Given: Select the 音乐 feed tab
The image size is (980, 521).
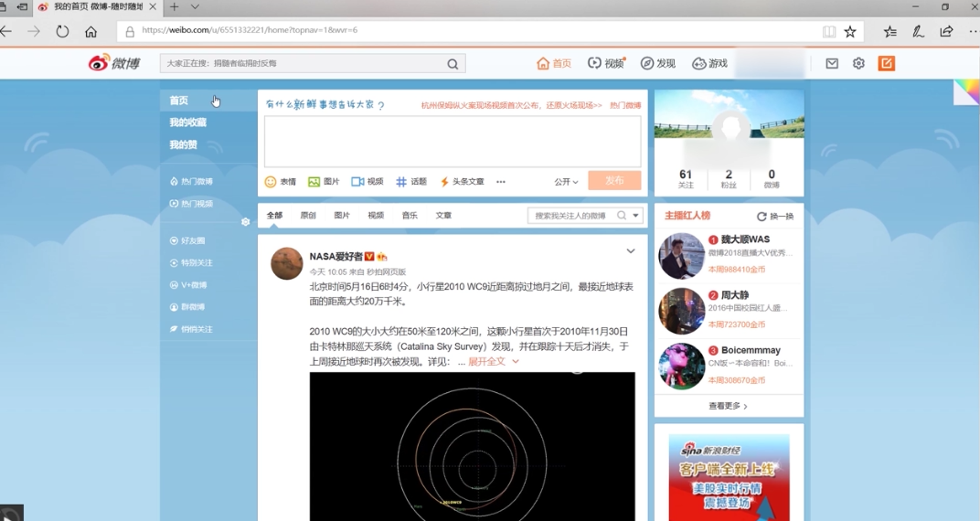Looking at the screenshot, I should click(x=410, y=216).
